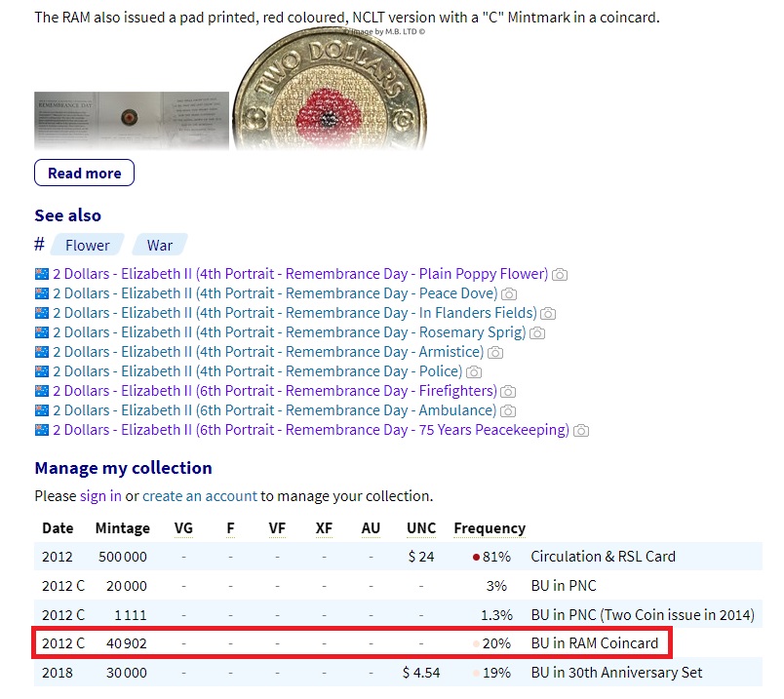Select the Circulation & RSL Card comment
Viewport: 784px width, 699px height.
(x=603, y=557)
